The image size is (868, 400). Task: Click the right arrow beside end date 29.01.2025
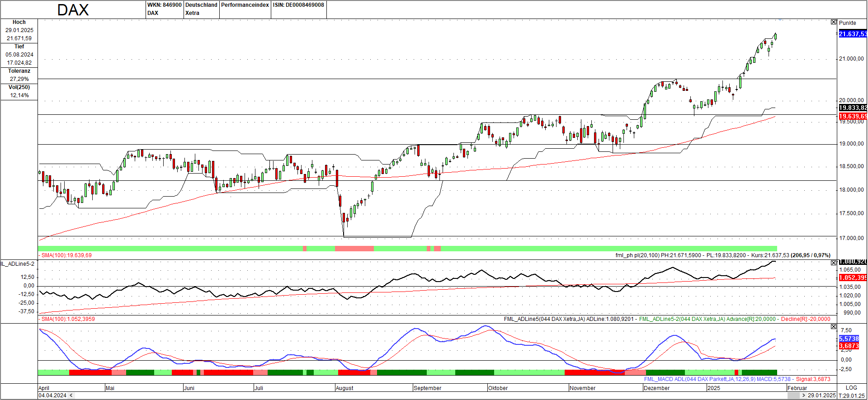click(x=803, y=395)
